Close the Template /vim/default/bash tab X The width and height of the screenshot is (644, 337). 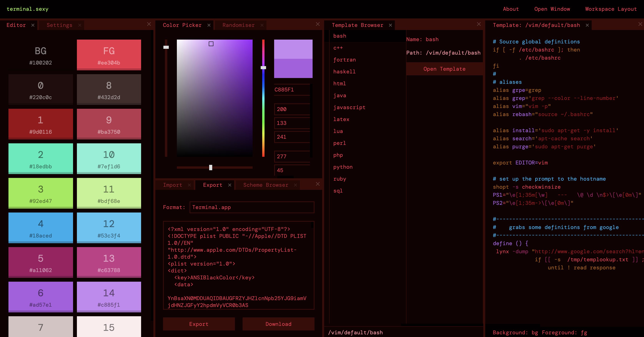click(587, 25)
